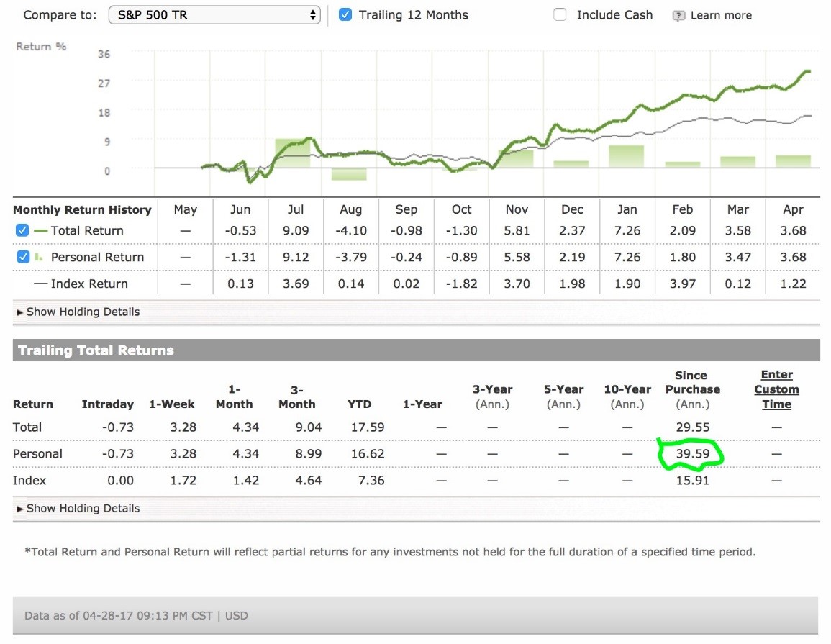The height and width of the screenshot is (644, 831).
Task: Click the 10-Year (Ann.) column header
Action: [x=627, y=397]
